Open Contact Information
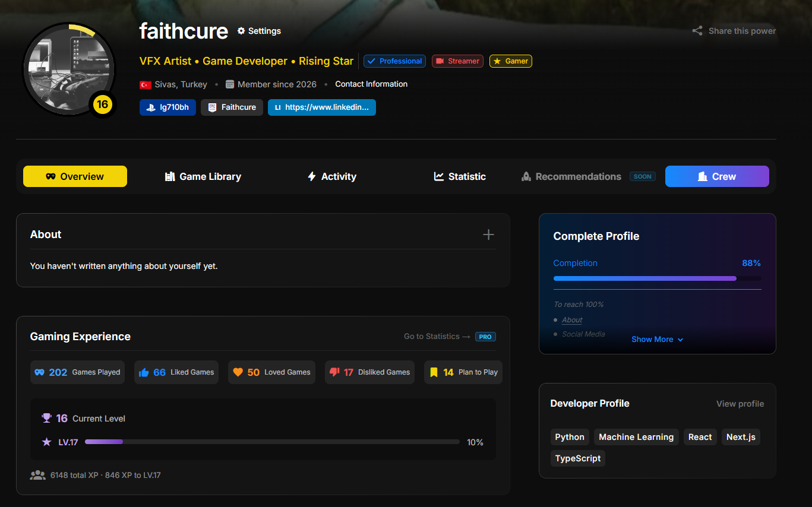Viewport: 812px width, 507px height. click(371, 84)
